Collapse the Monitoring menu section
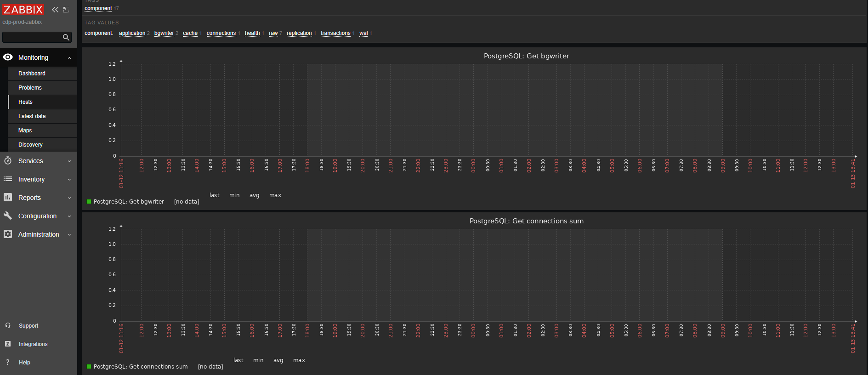Screen dimensions: 868x375 (x=69, y=58)
